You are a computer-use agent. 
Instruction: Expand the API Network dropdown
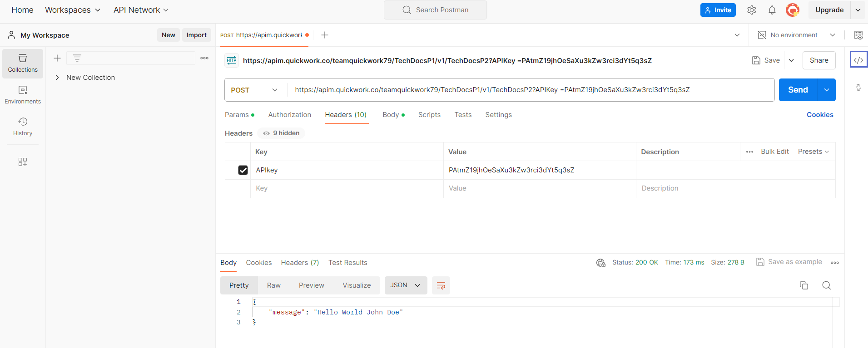[x=141, y=10]
